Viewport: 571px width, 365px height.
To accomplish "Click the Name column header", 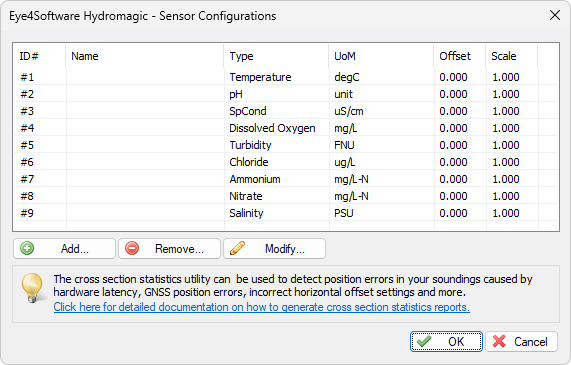I will click(x=145, y=56).
